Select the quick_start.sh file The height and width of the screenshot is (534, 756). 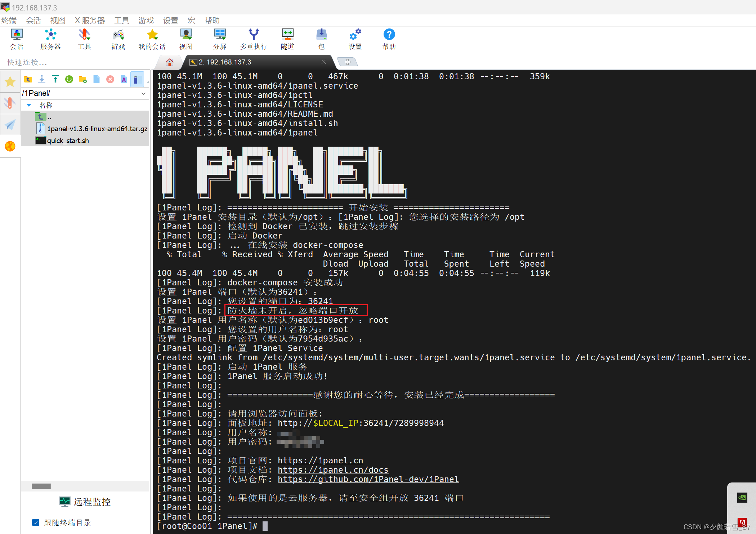click(x=85, y=141)
